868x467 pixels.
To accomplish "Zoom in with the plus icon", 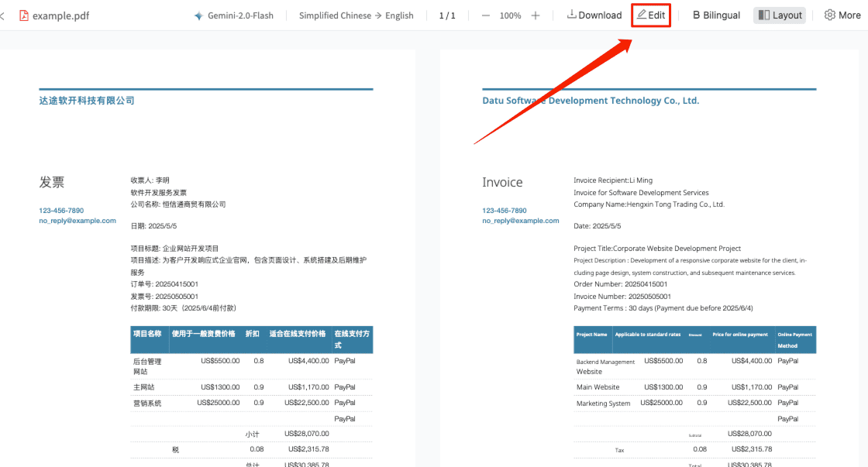I will pos(536,15).
